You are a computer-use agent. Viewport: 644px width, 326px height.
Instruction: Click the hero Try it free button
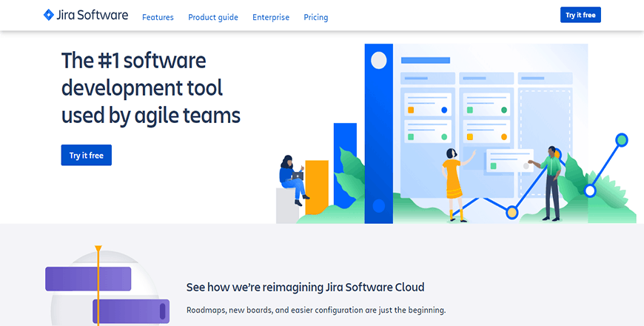pos(87,155)
